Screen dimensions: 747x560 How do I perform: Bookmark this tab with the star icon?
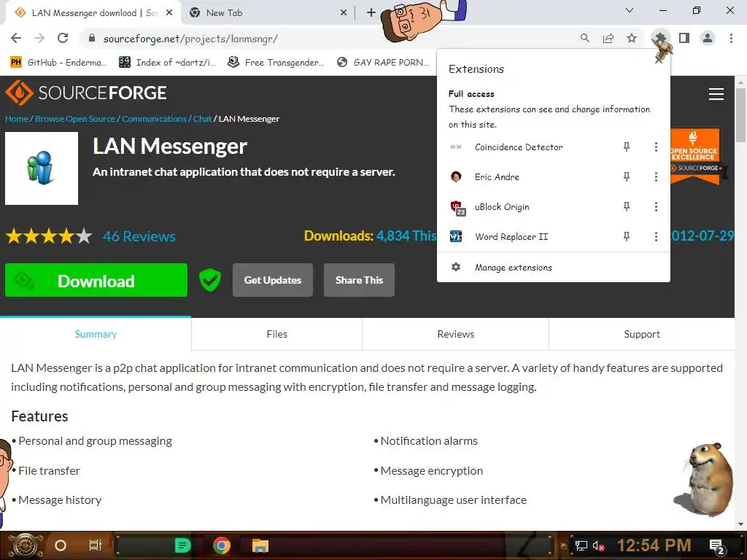(632, 38)
